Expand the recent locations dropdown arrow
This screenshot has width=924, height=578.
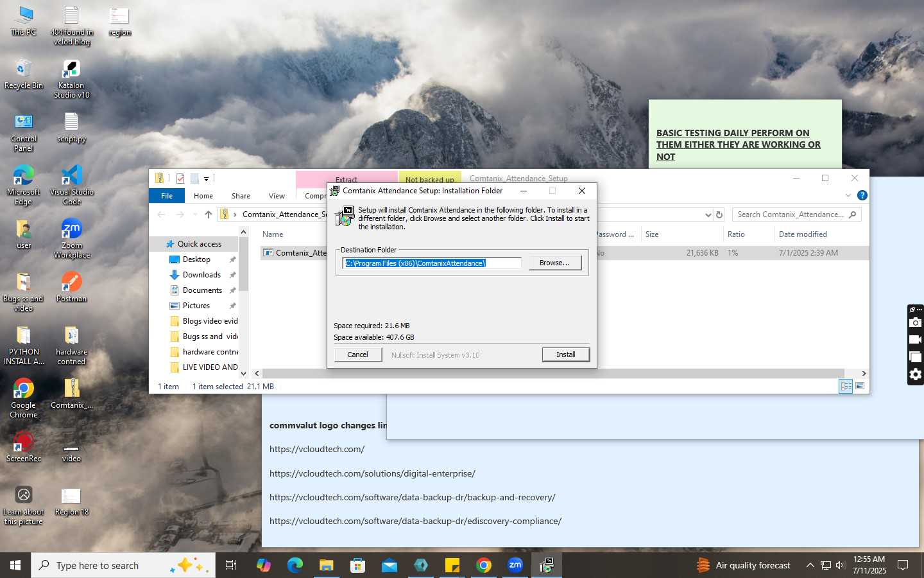tap(194, 215)
